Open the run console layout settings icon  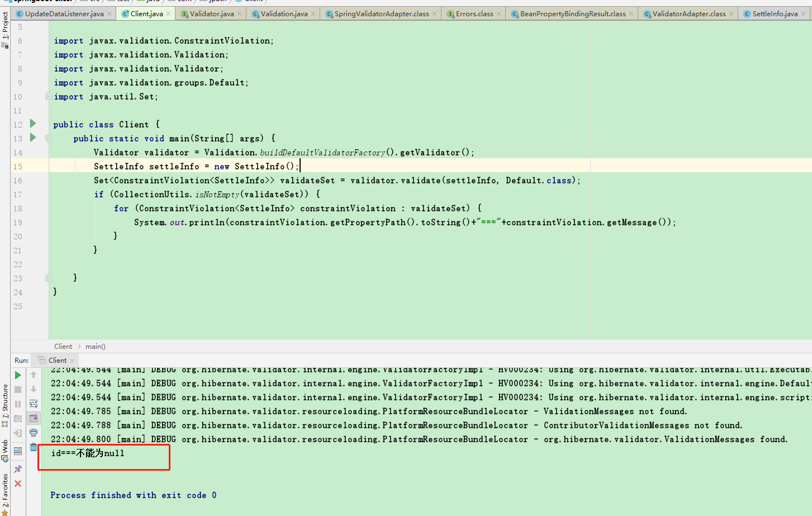point(17,450)
